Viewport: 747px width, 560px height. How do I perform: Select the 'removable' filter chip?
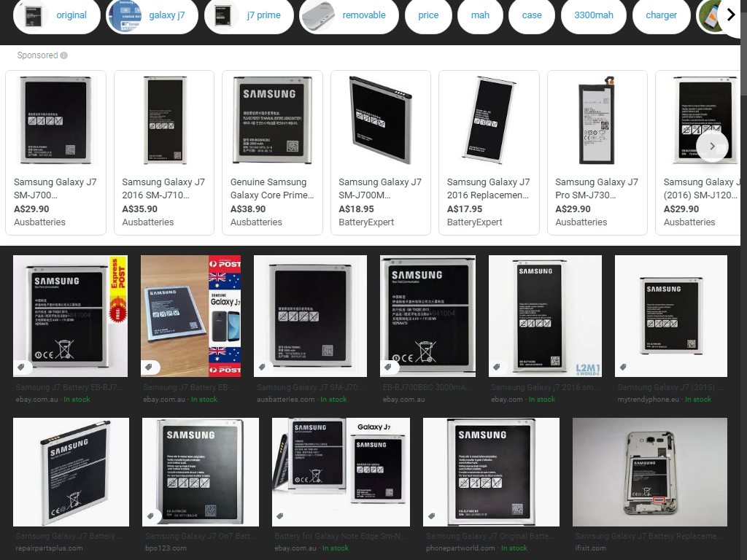pos(349,15)
